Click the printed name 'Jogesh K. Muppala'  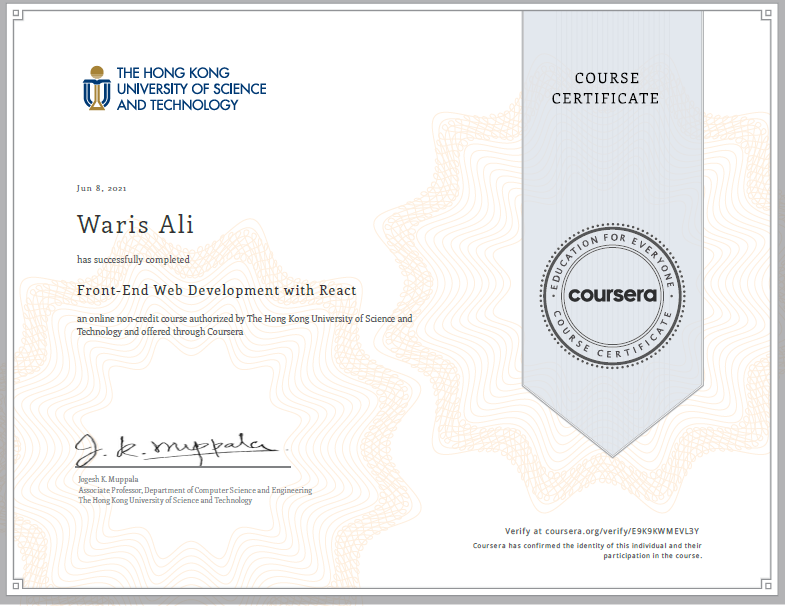coord(108,479)
